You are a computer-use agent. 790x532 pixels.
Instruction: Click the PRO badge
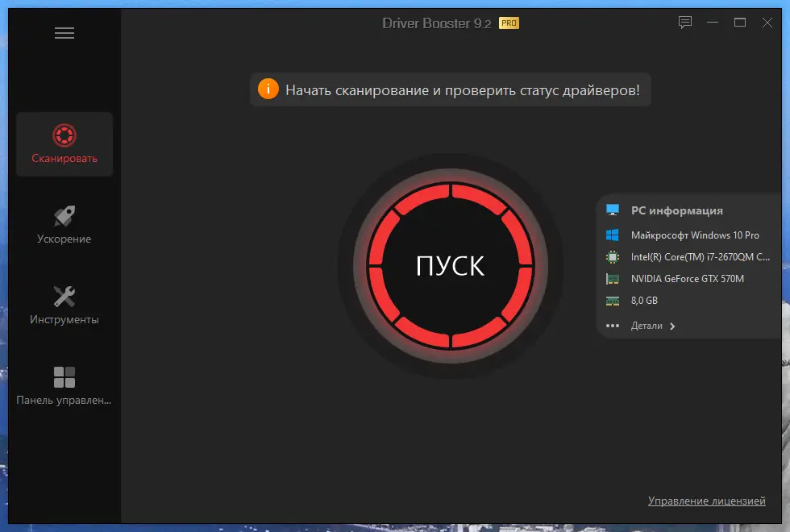(x=509, y=23)
